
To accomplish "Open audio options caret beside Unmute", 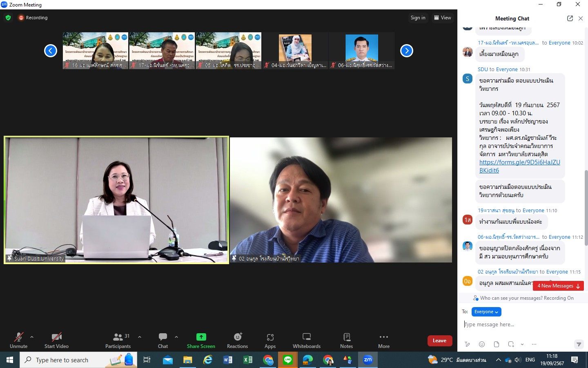I will click(32, 337).
